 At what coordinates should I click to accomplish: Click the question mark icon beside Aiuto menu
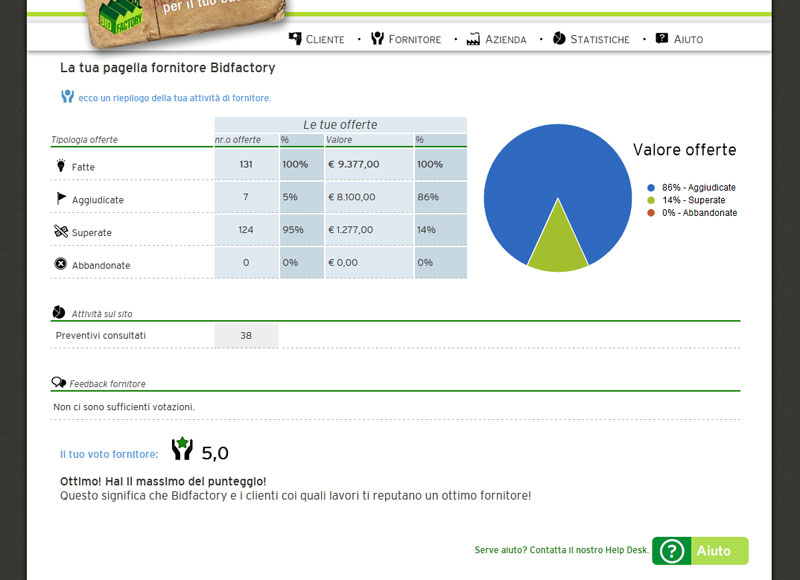coord(662,38)
